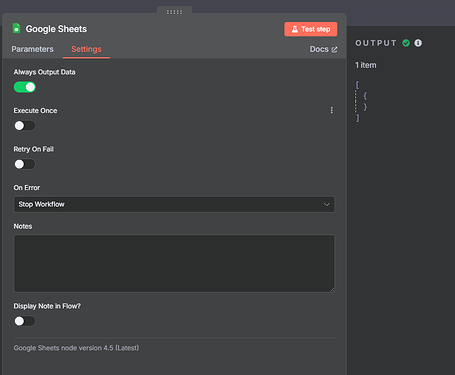The height and width of the screenshot is (375, 455).
Task: Open the On Error dropdown
Action: [x=174, y=204]
